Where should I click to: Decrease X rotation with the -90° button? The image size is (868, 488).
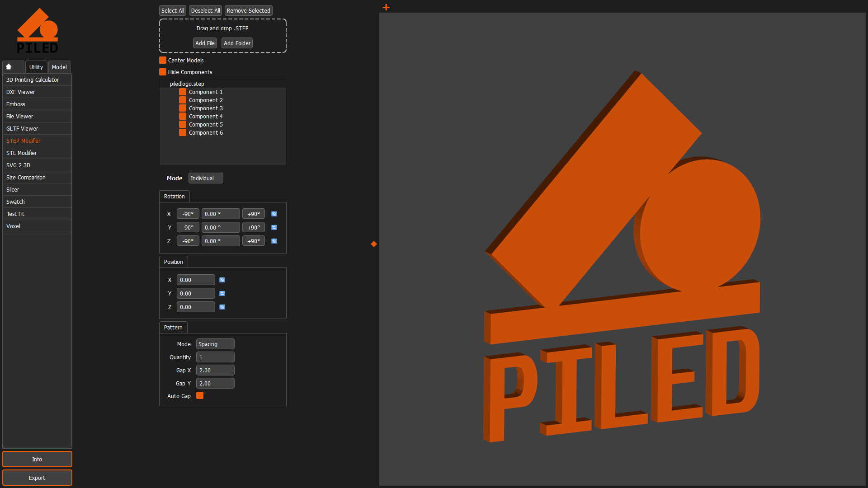188,213
